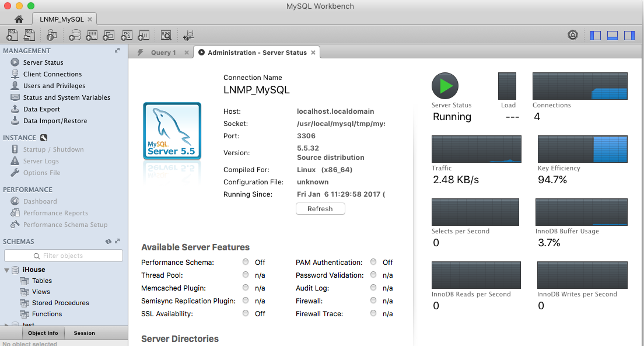The width and height of the screenshot is (644, 346).
Task: Select Functions under iHouse
Action: (x=47, y=314)
